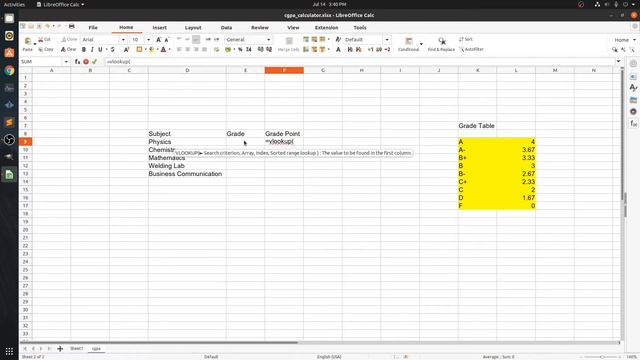Image resolution: width=640 pixels, height=360 pixels.
Task: Click the formula input line
Action: [x=359, y=62]
